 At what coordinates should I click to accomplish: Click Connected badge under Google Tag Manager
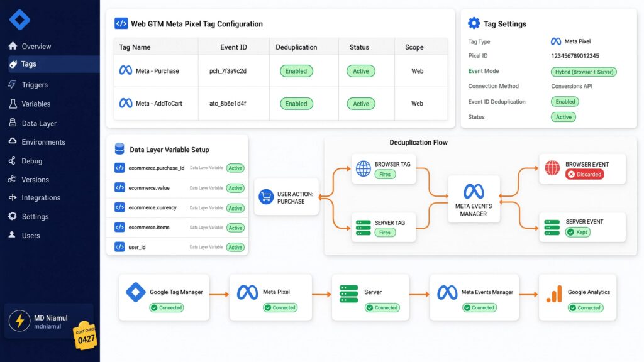(166, 308)
